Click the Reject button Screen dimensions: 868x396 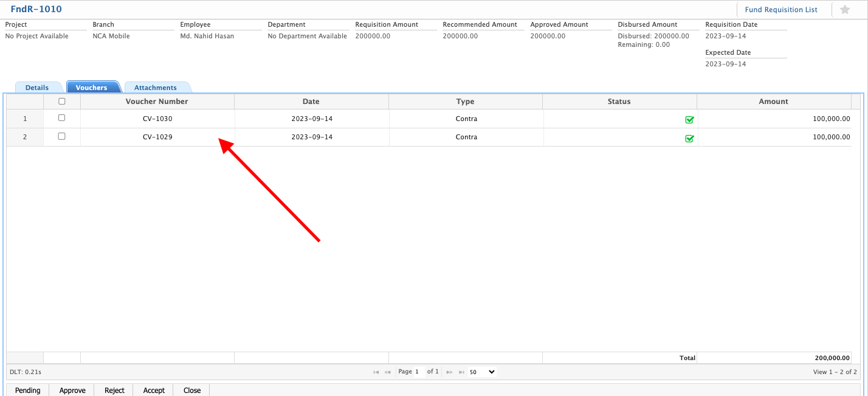coord(114,391)
